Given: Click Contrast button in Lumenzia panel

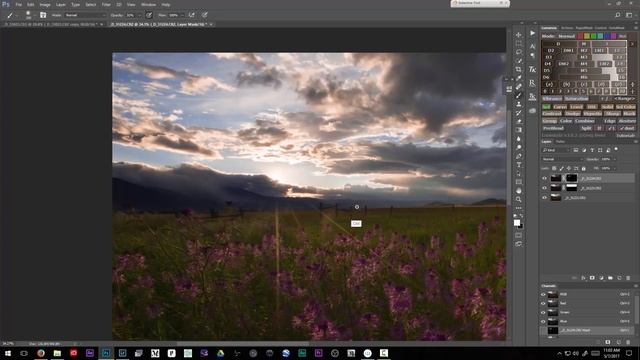Looking at the screenshot, I should 551,113.
